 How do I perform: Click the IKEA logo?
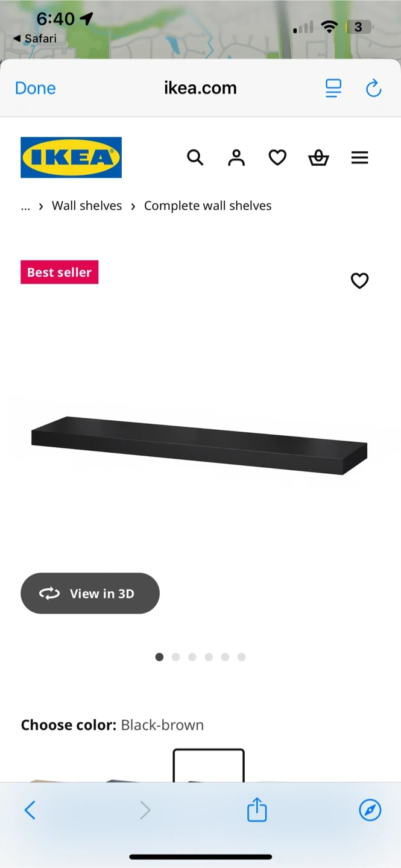click(x=71, y=157)
